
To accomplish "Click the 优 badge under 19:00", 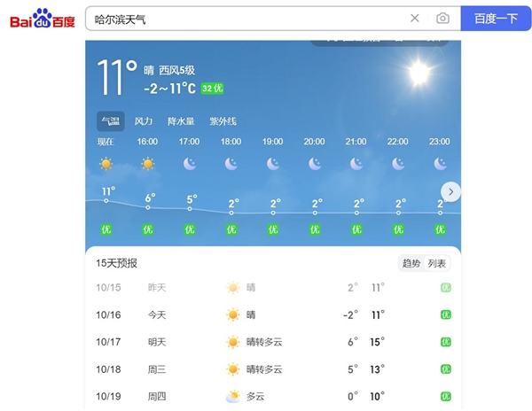I will tap(273, 229).
